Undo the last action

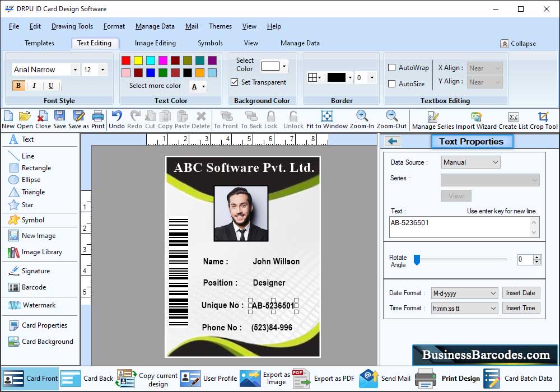[117, 120]
